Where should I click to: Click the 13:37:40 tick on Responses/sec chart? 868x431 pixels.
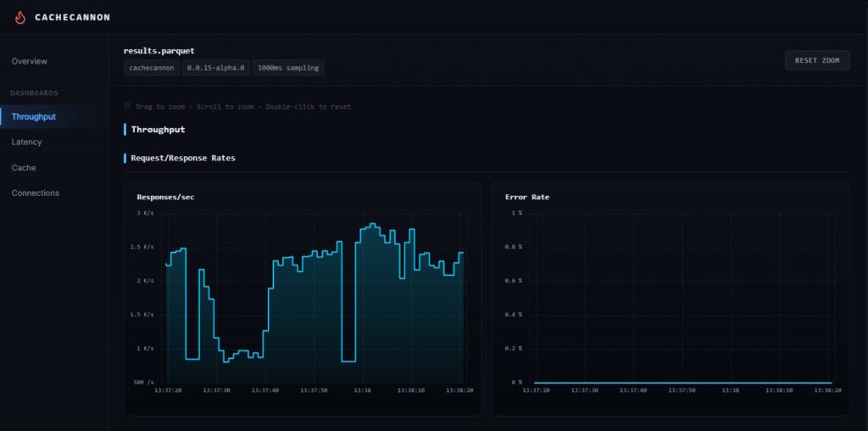click(x=264, y=390)
